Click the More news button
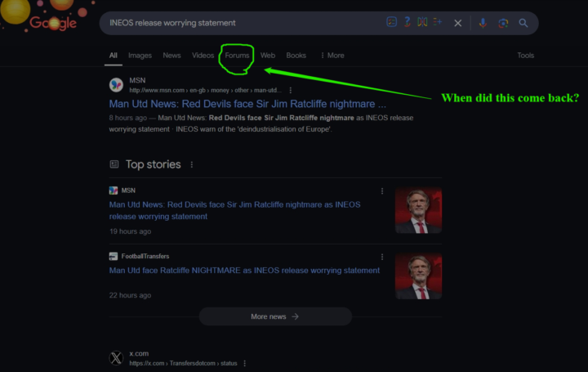This screenshot has height=372, width=588. click(x=275, y=316)
